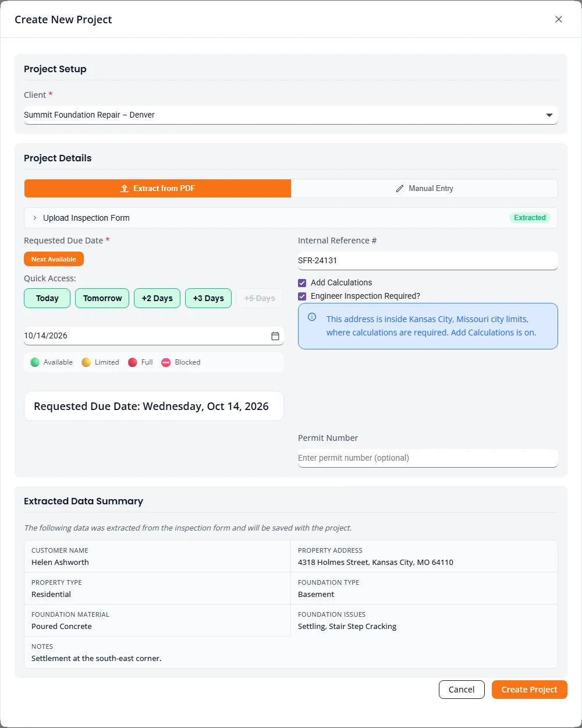
Task: Click the Available legend label
Action: (58, 362)
